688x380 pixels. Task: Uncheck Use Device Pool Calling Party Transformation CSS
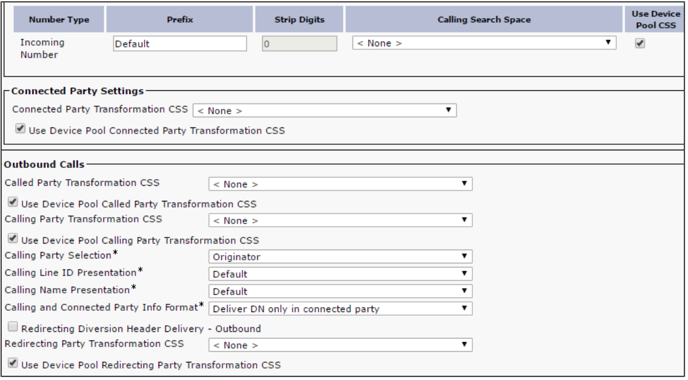[x=13, y=239]
